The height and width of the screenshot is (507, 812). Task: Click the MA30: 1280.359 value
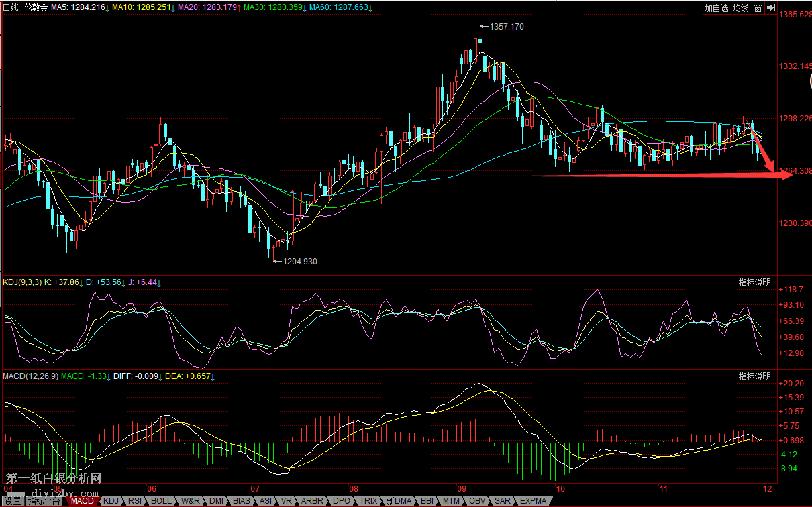274,7
